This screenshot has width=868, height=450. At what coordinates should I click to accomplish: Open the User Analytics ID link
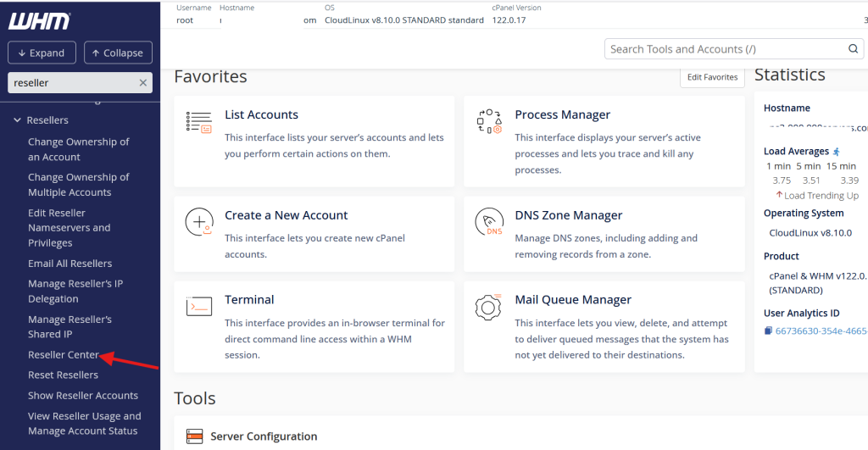coord(819,331)
